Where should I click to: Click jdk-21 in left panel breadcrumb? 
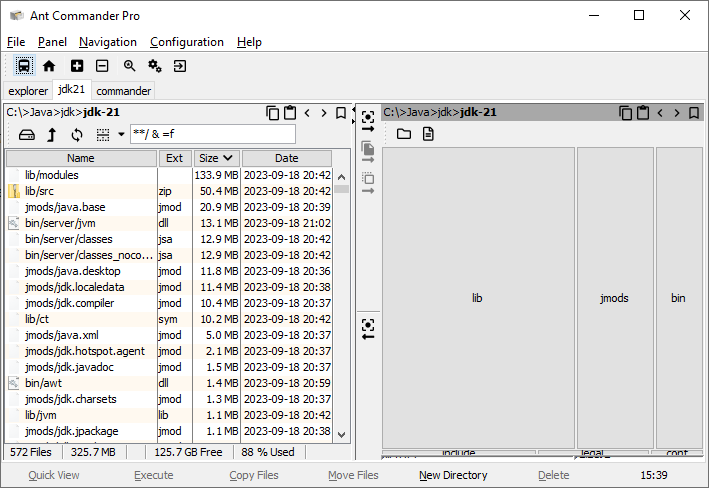pyautogui.click(x=101, y=112)
